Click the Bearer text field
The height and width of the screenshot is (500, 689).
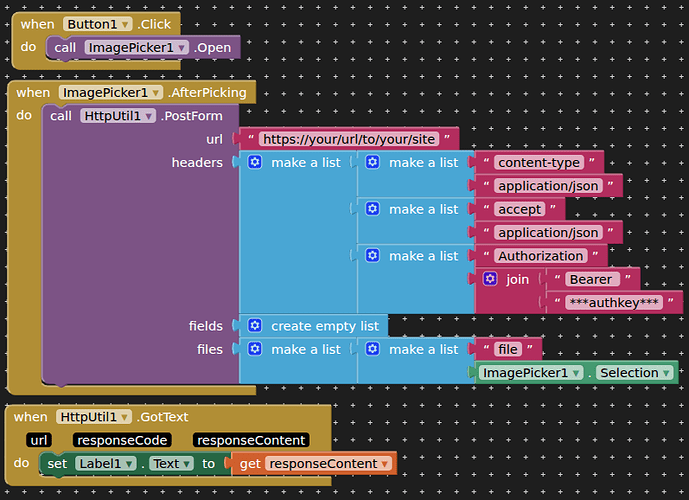[590, 279]
